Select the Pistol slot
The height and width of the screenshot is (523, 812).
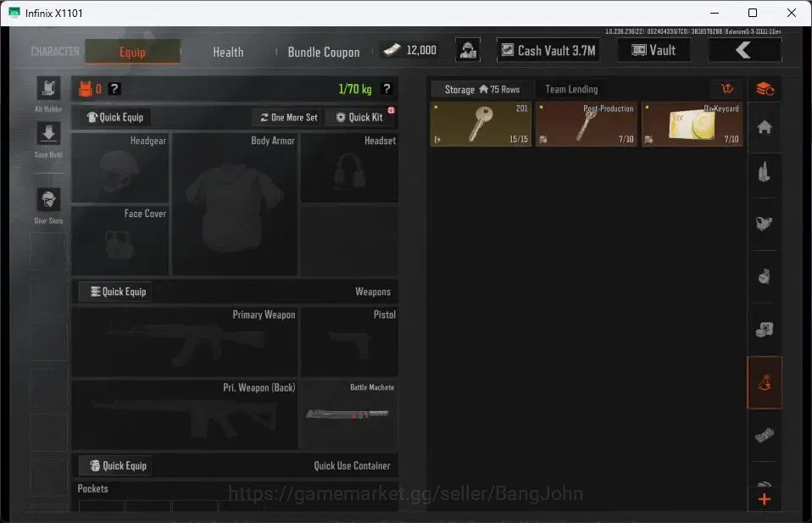(349, 342)
